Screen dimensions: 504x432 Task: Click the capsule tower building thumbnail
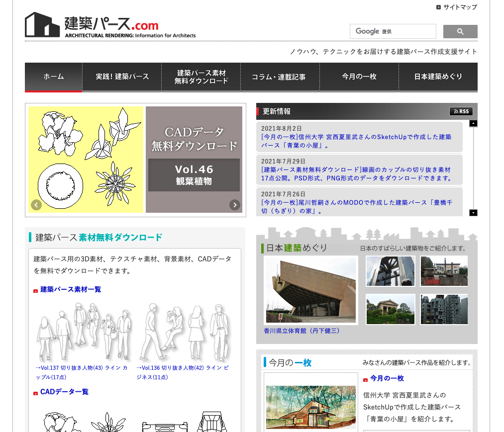444,309
